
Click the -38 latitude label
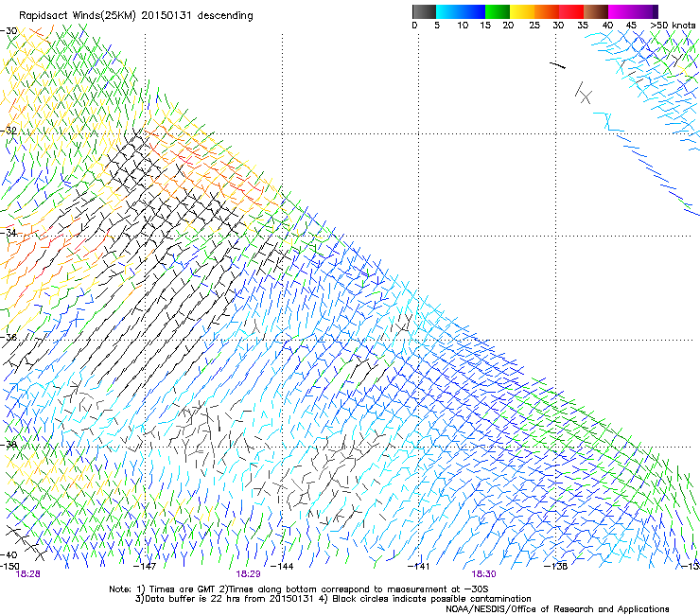9,445
